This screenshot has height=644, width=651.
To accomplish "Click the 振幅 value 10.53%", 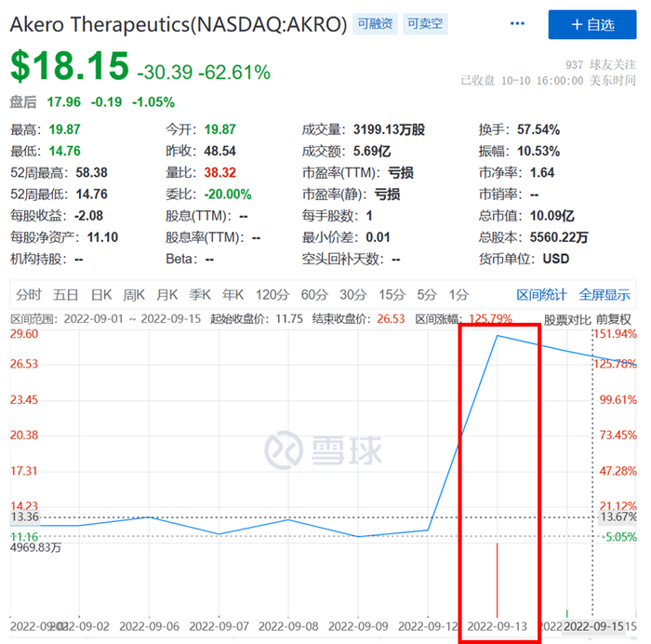I will [538, 152].
